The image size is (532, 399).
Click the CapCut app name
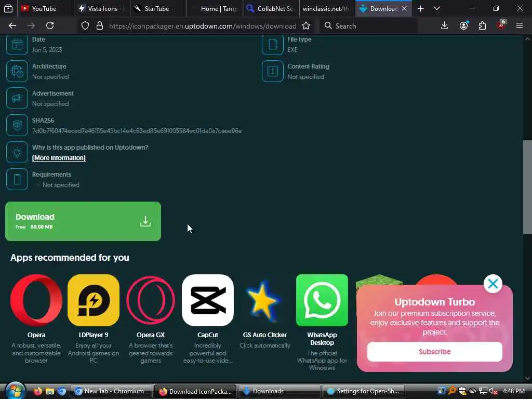coord(208,335)
